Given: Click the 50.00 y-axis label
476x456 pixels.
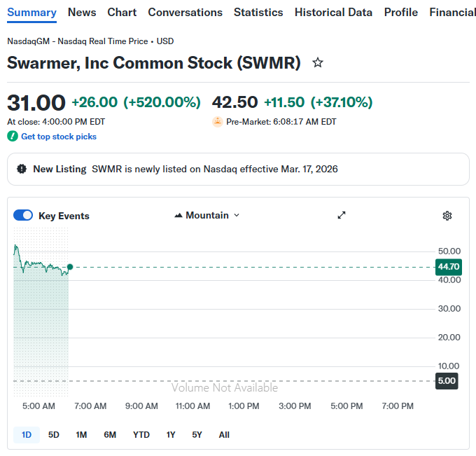Looking at the screenshot, I should pyautogui.click(x=449, y=251).
